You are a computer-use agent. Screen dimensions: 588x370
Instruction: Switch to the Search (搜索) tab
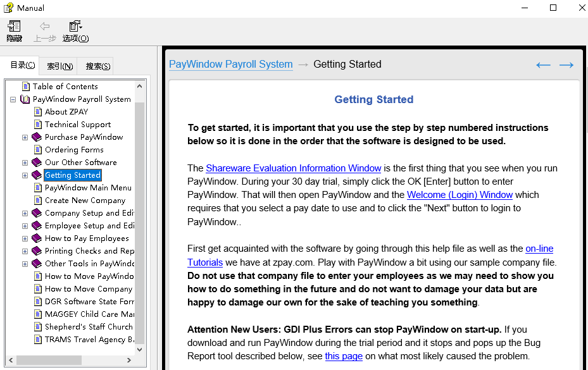97,66
